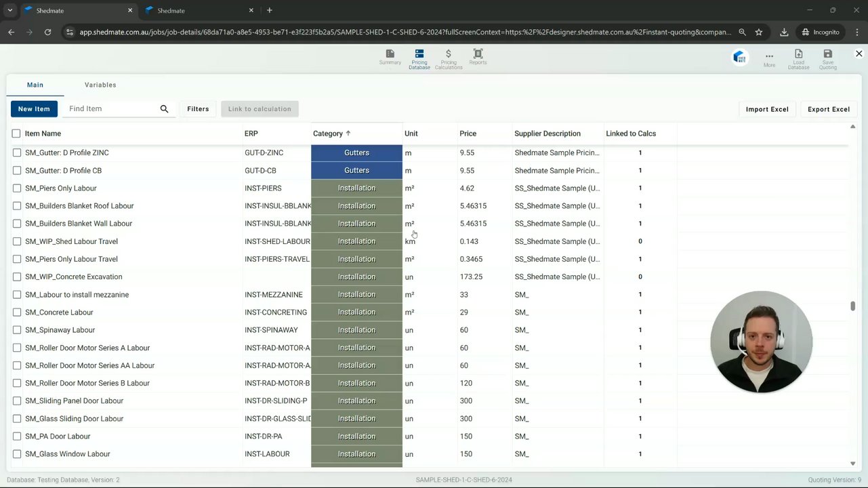The width and height of the screenshot is (868, 488).
Task: Click the Incognito profile indicator
Action: pos(820,32)
